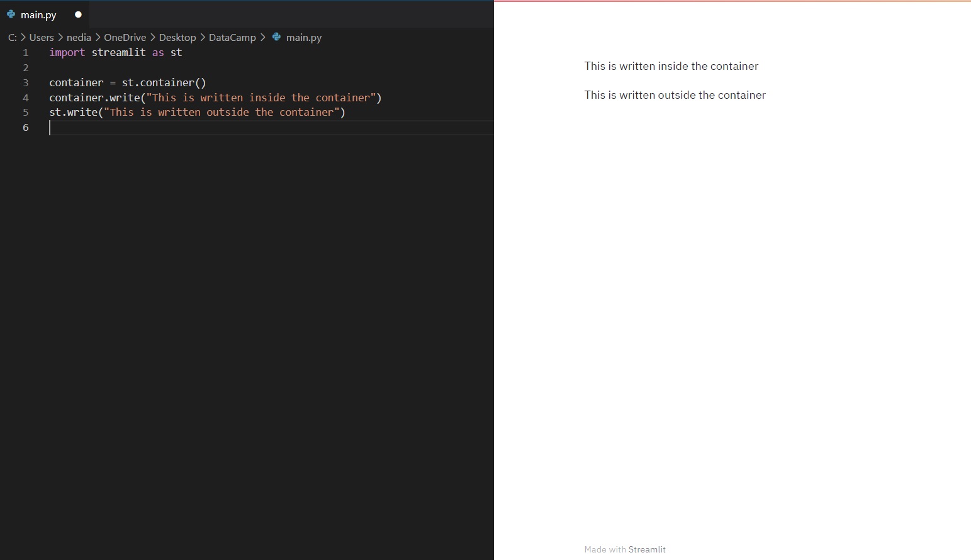Open the main.py breadcrumb item

point(304,38)
